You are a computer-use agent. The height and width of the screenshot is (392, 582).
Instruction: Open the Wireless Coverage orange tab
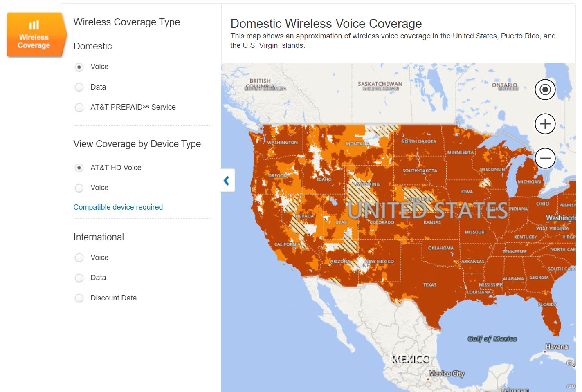(x=36, y=34)
